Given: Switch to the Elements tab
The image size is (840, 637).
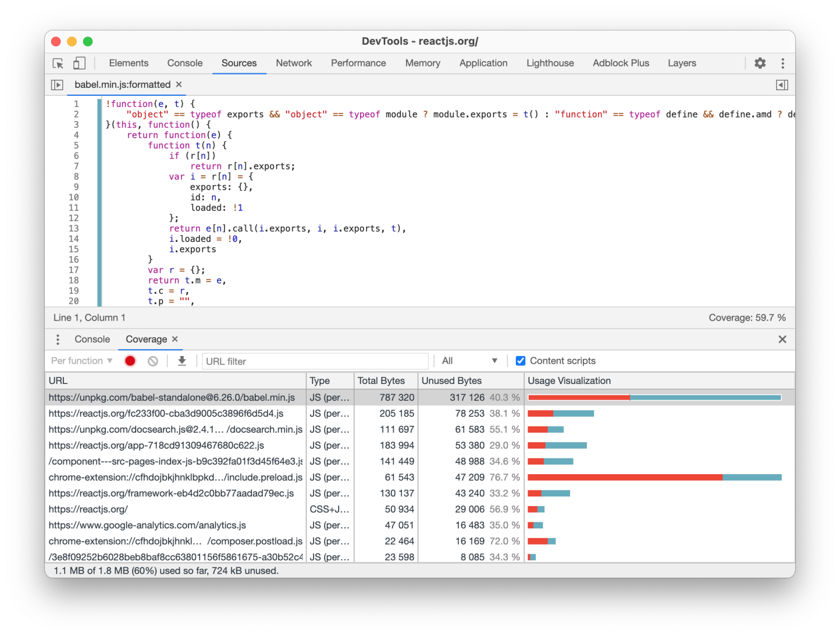Looking at the screenshot, I should [x=129, y=63].
